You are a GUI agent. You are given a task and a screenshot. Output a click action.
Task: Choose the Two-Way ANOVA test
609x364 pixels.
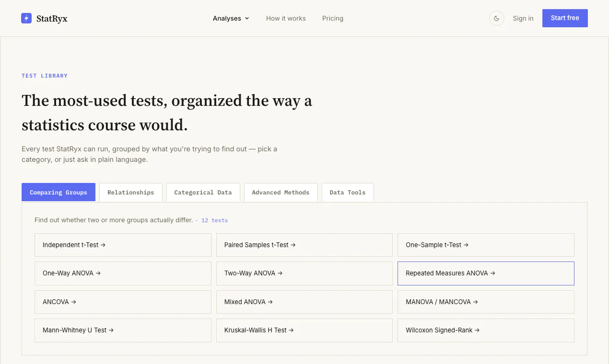[x=304, y=273]
